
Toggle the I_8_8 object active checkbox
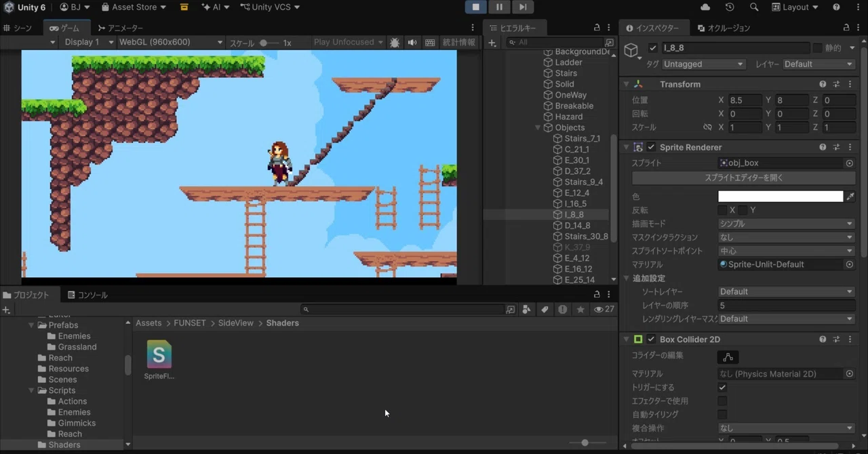pyautogui.click(x=652, y=48)
